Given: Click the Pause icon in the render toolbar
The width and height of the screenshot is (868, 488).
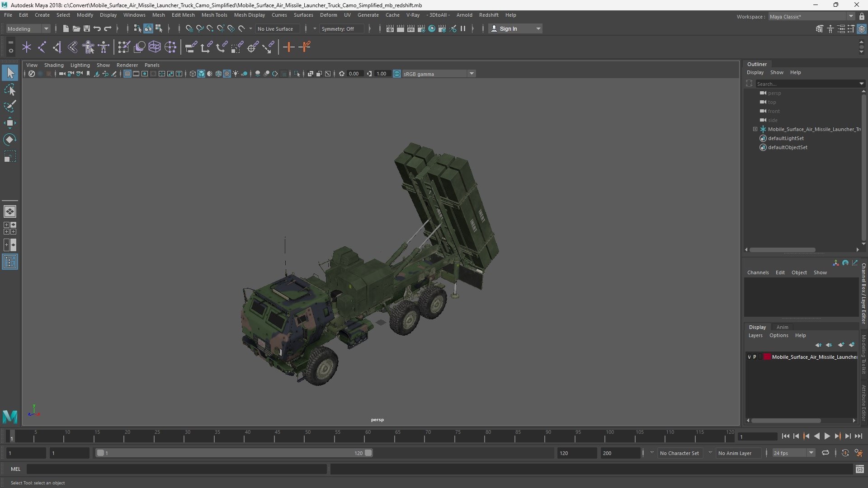Looking at the screenshot, I should (x=463, y=28).
